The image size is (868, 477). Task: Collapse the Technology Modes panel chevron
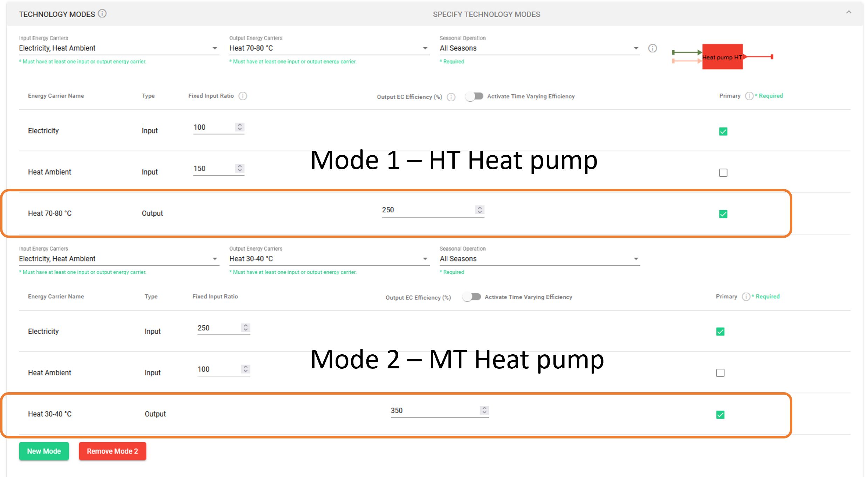pos(848,12)
